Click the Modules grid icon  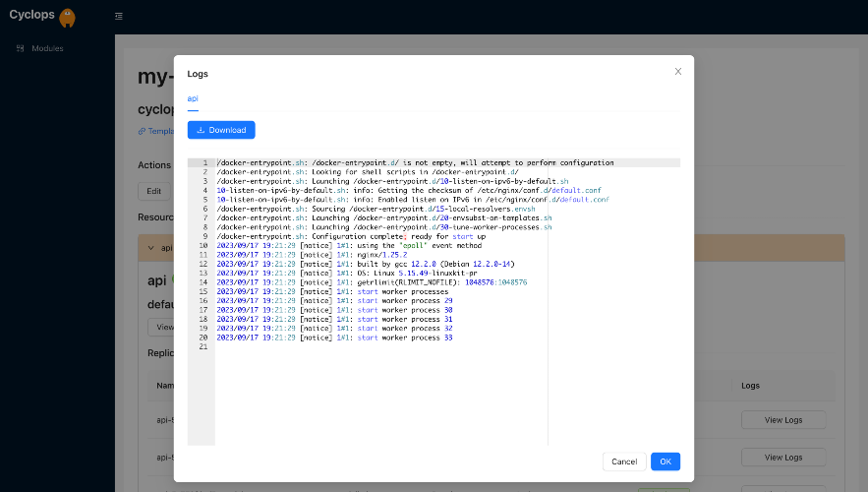click(20, 48)
